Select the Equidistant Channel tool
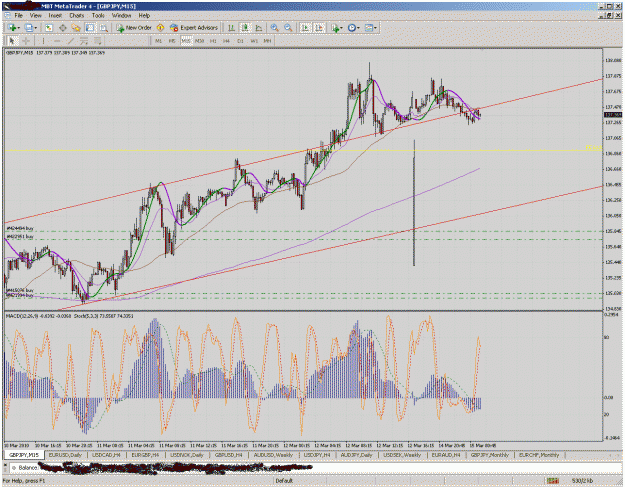The height and width of the screenshot is (487, 625). 84,41
